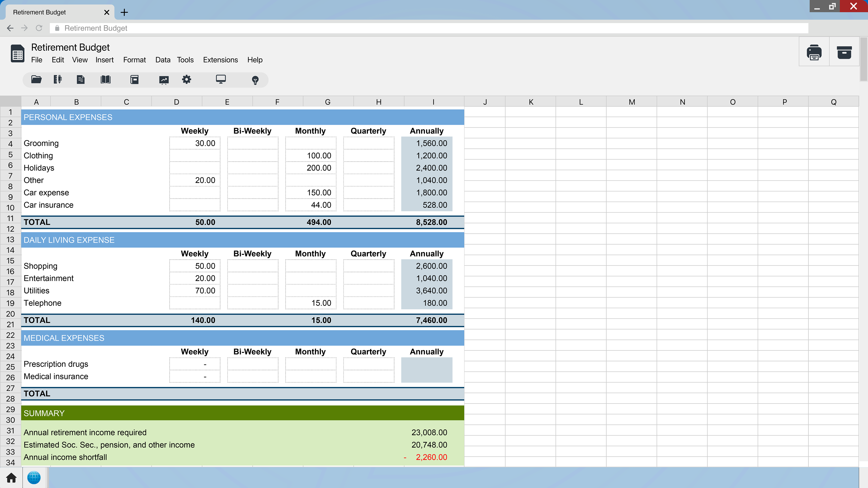
Task: Click the presentation chart toolbar icon
Action: 164,80
